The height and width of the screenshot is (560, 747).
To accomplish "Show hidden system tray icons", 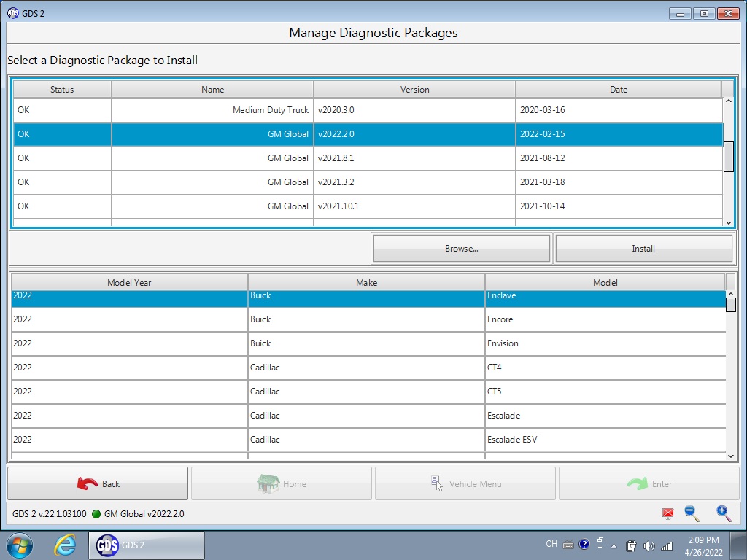I will (614, 545).
